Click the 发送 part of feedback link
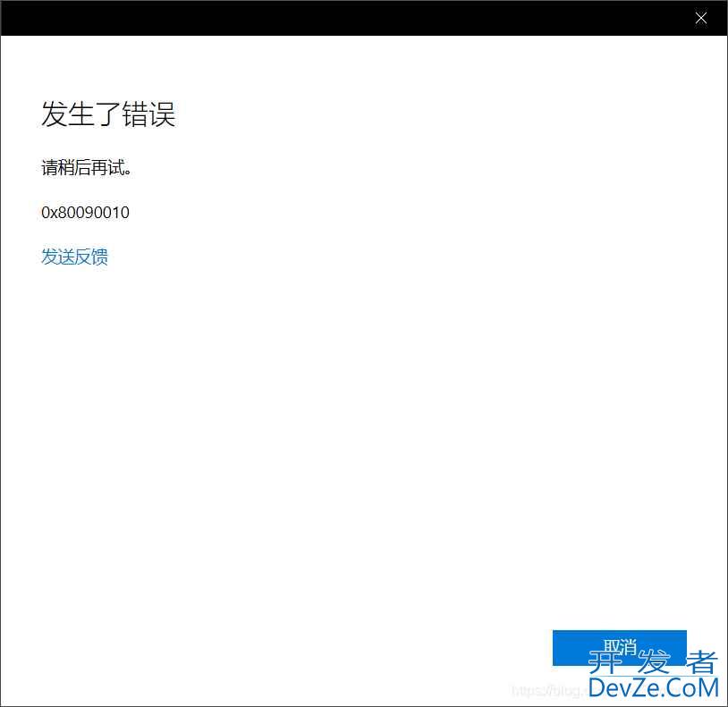Viewport: 728px width, 707px height. 58,257
